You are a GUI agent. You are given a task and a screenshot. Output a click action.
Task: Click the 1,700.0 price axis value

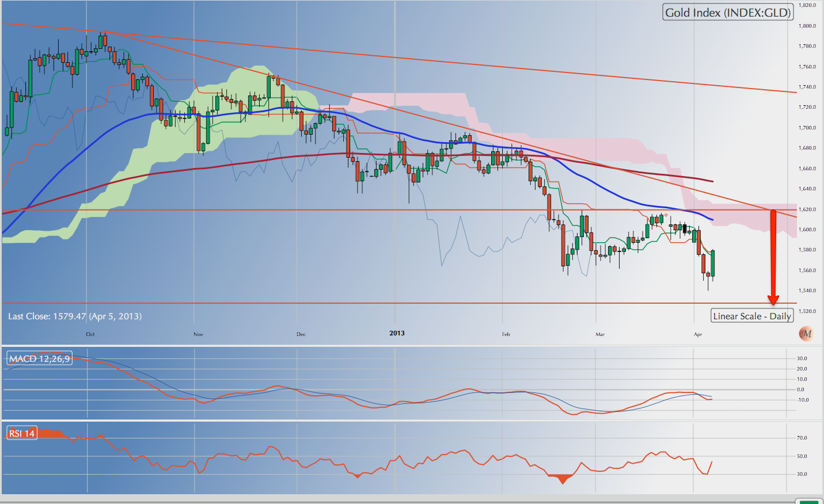(807, 128)
